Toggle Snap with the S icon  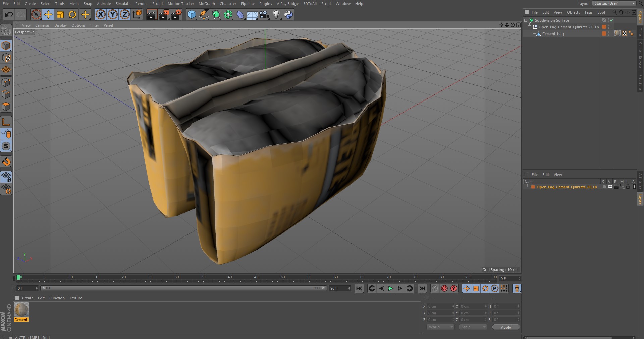[6, 146]
